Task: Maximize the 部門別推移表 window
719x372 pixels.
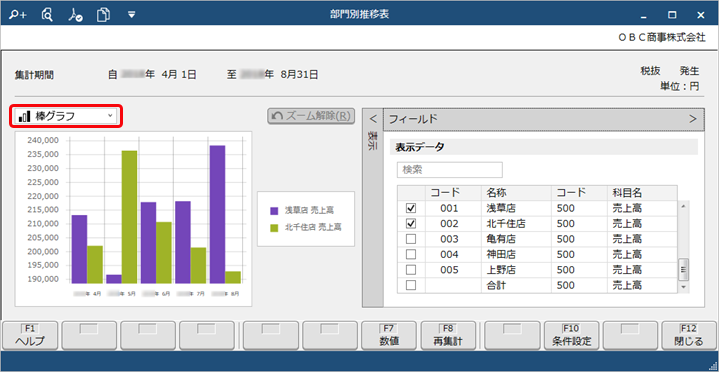Action: coord(672,15)
